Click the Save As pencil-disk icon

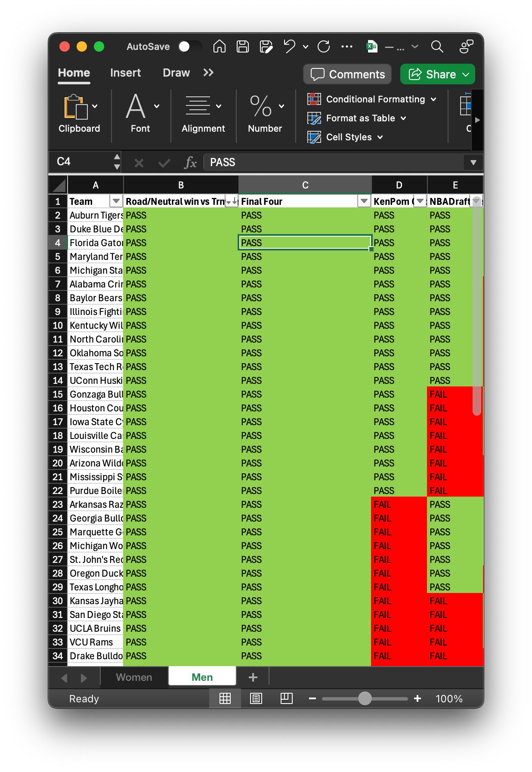(x=266, y=46)
